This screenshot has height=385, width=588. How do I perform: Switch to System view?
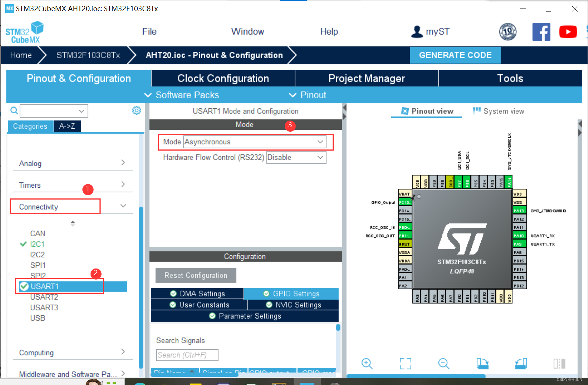click(498, 111)
